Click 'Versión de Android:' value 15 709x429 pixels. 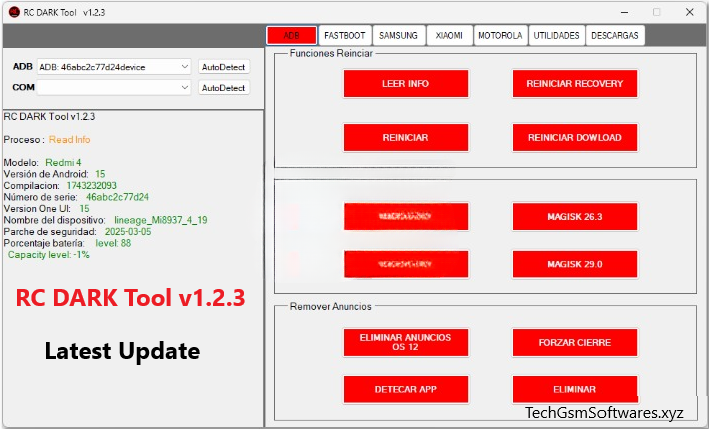[100, 174]
